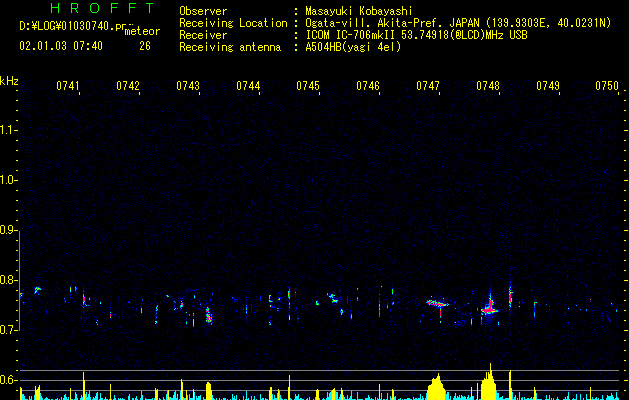
Task: Click the 0.8 kHz frequency axis label
Action: pos(8,280)
